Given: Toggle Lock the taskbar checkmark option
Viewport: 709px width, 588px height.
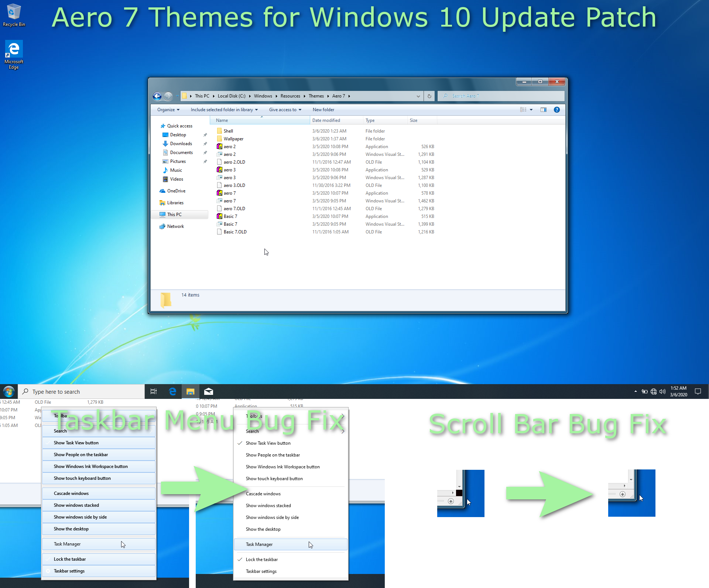Looking at the screenshot, I should pos(240,559).
